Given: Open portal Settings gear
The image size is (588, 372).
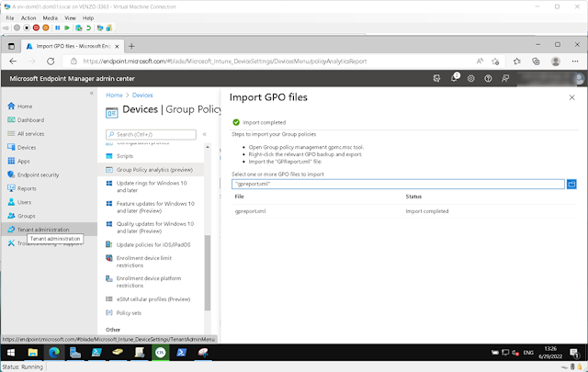Looking at the screenshot, I should coord(471,78).
